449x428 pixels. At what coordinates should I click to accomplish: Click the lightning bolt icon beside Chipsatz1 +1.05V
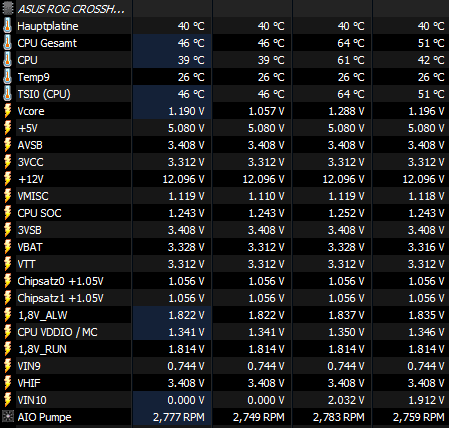tap(7, 298)
